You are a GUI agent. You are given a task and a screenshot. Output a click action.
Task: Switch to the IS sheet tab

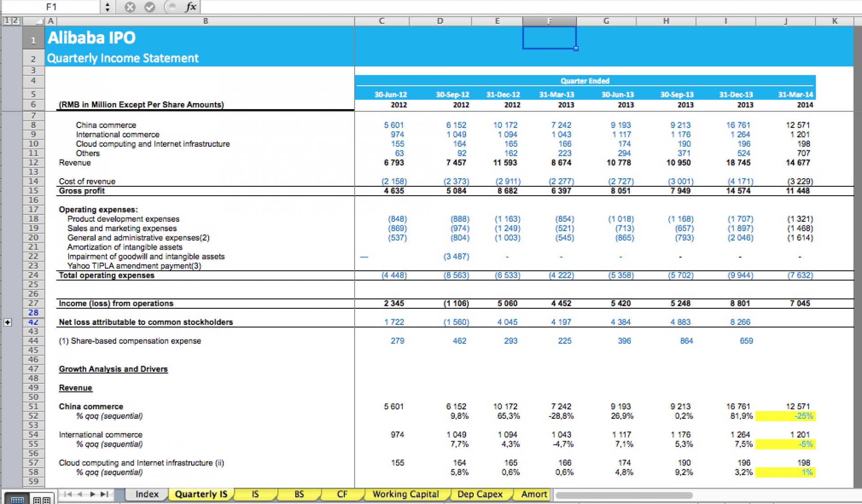(255, 494)
